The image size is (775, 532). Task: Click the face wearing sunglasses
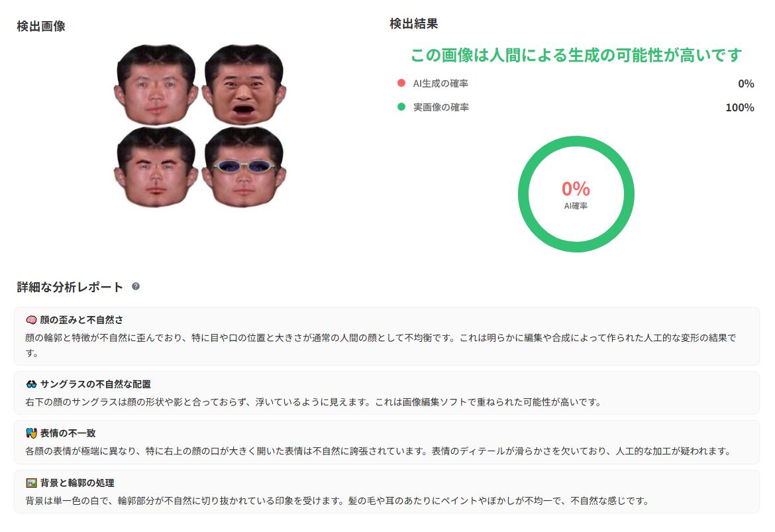(244, 167)
